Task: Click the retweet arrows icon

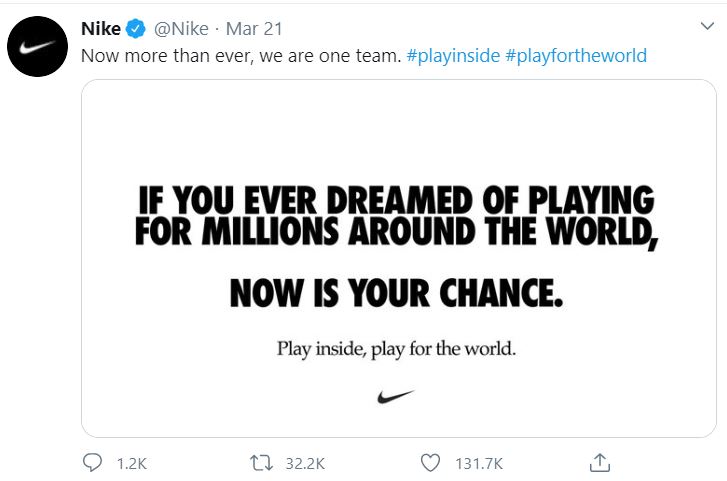Action: (261, 463)
